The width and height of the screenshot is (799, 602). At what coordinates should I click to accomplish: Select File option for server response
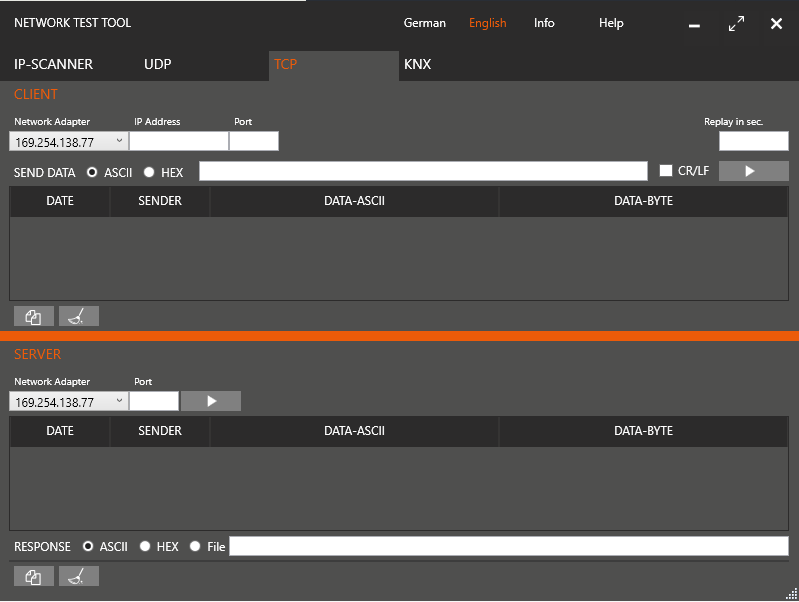(x=195, y=546)
